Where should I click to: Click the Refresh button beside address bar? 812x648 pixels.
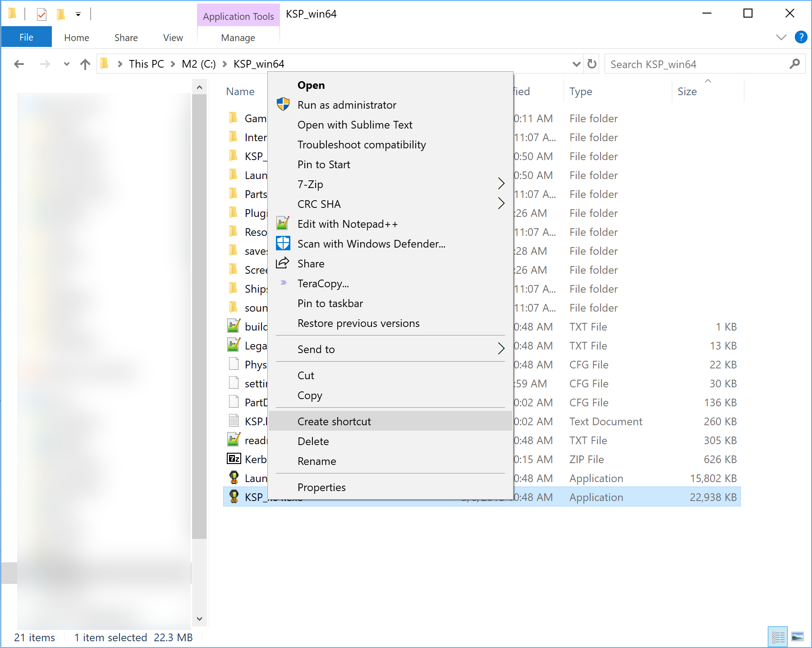tap(592, 64)
